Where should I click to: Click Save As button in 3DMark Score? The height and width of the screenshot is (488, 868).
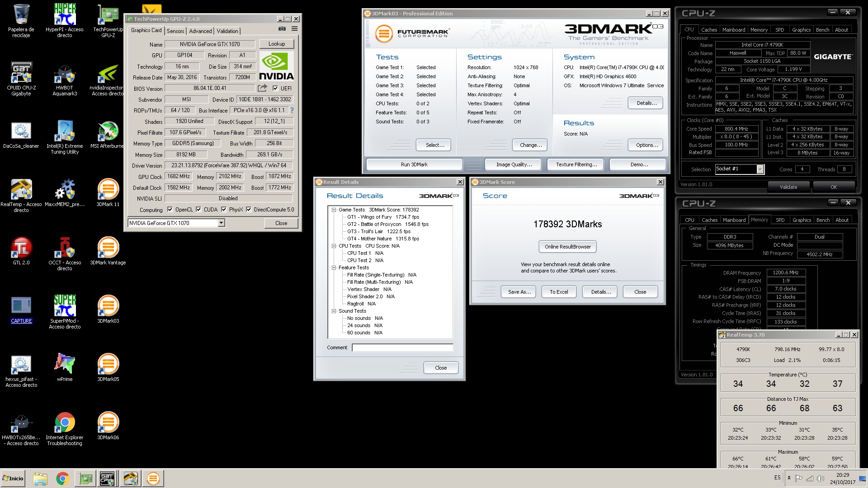[519, 292]
